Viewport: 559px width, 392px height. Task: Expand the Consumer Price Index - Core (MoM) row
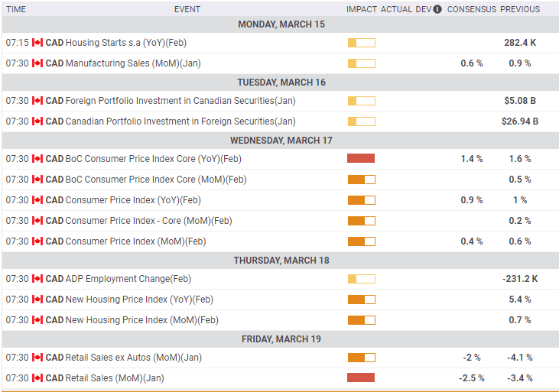(149, 221)
